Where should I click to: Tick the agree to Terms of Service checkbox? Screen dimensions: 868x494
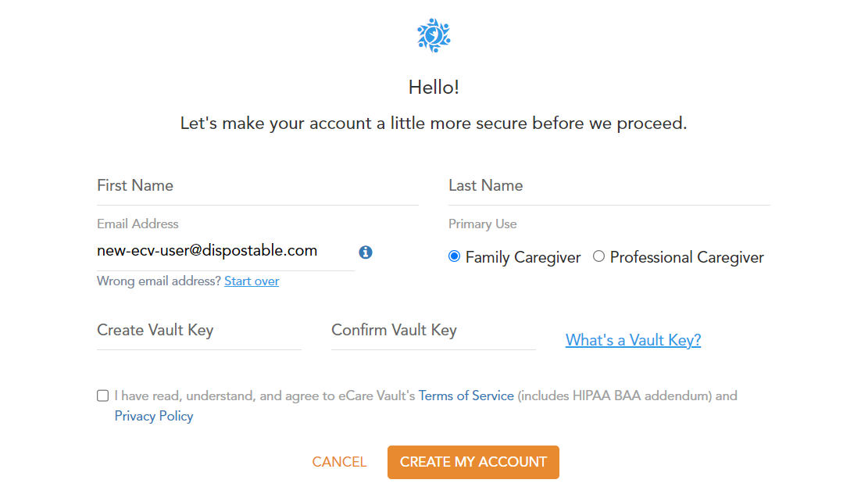[103, 396]
